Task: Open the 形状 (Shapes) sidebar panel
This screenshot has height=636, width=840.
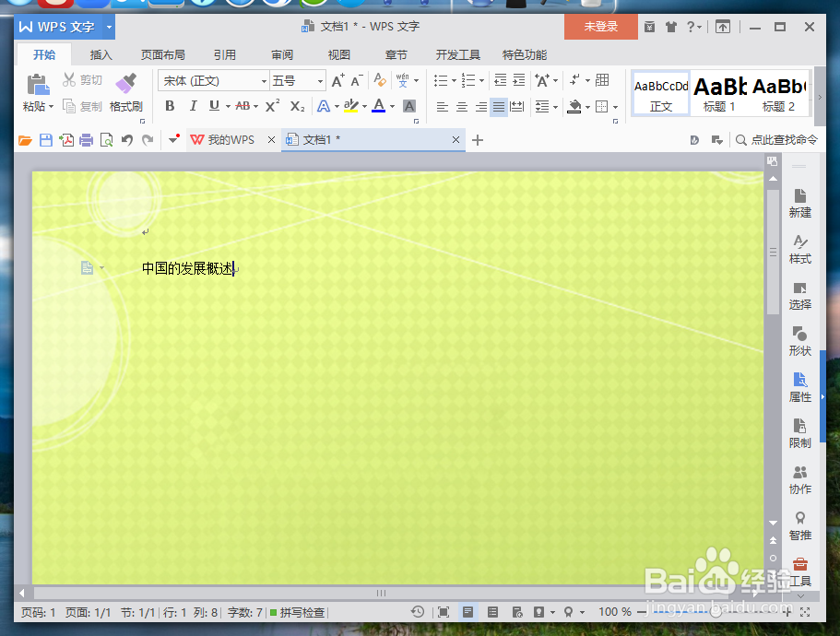Action: point(799,341)
